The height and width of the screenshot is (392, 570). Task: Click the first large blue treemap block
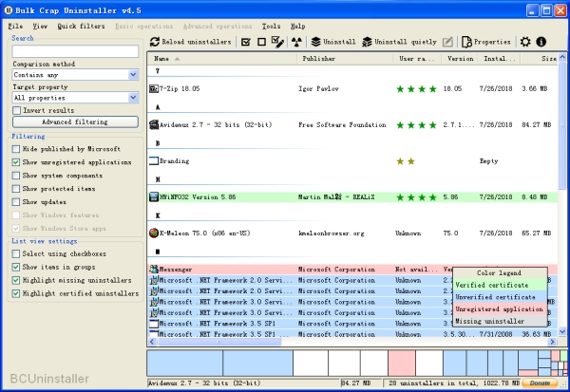[x=184, y=363]
